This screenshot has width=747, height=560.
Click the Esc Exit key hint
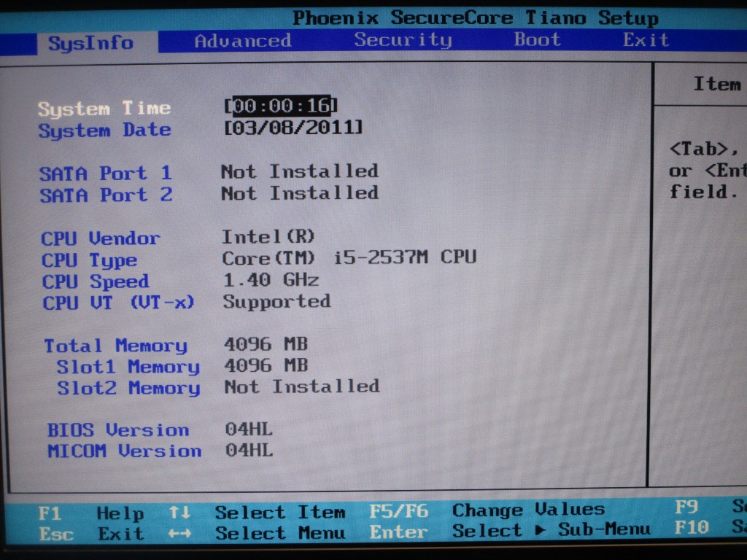(x=91, y=534)
